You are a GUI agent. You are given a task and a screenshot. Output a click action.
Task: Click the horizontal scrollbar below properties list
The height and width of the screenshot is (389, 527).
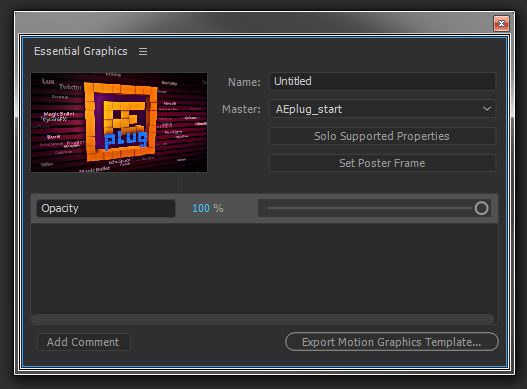pos(263,319)
